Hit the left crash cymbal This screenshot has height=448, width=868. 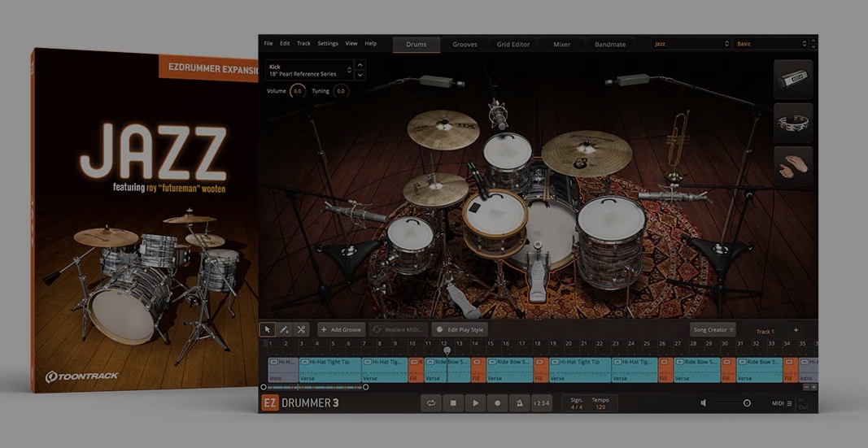[x=443, y=129]
